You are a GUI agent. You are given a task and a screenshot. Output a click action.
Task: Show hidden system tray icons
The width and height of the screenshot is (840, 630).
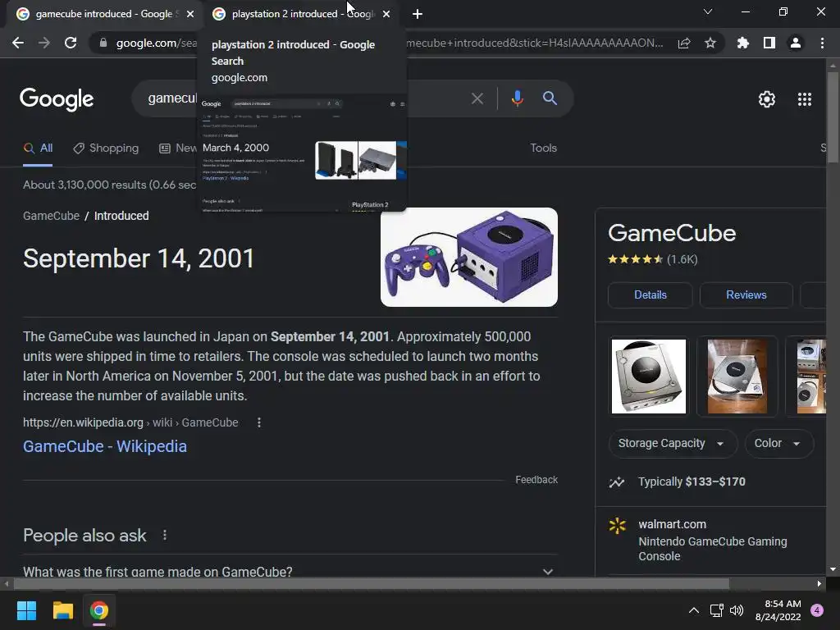pyautogui.click(x=694, y=610)
